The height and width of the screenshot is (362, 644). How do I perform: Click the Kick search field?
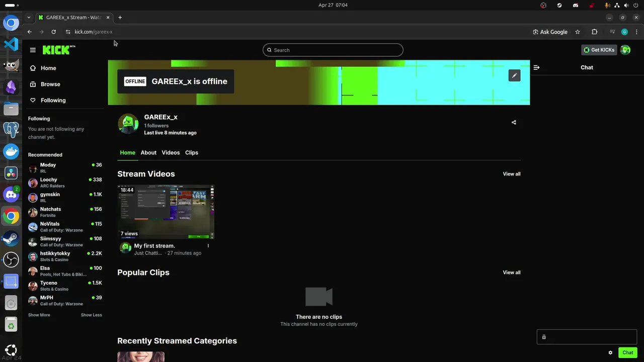333,50
